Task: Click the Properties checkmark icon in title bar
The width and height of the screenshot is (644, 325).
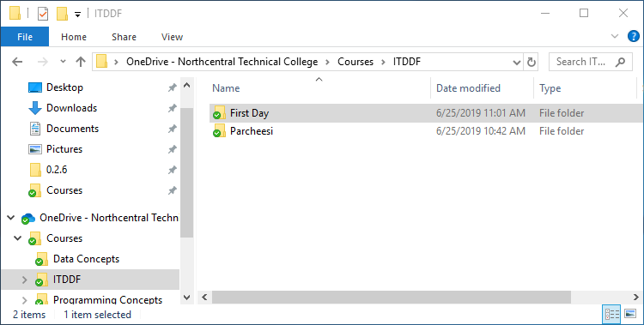Action: coord(43,14)
